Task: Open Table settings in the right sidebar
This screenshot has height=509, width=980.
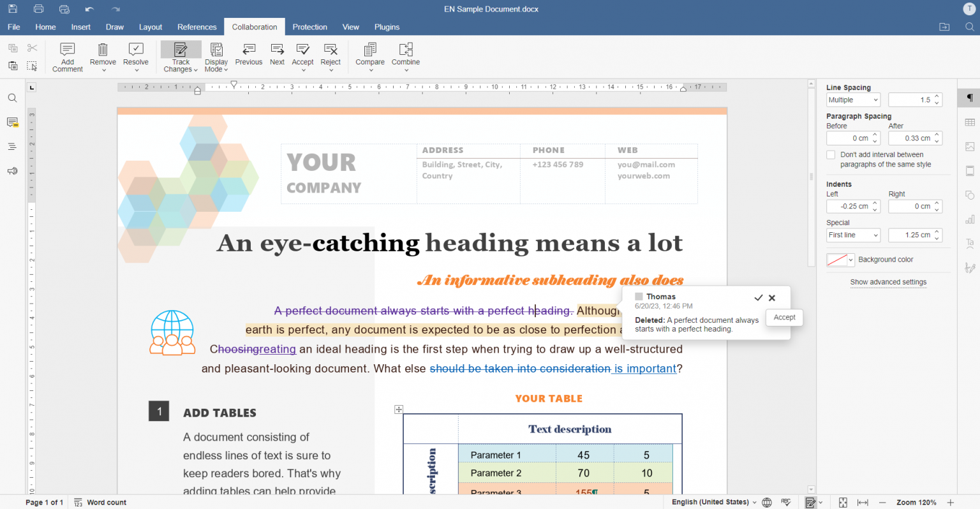Action: click(x=970, y=122)
